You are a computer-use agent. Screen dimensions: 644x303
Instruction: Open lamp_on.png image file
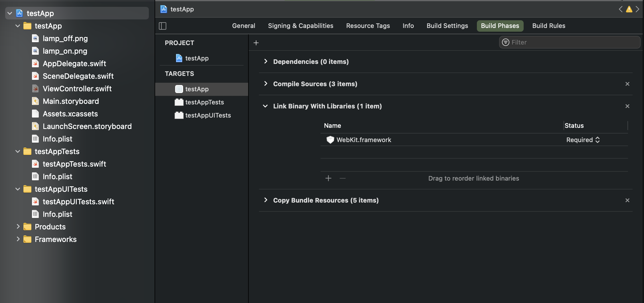[x=65, y=51]
